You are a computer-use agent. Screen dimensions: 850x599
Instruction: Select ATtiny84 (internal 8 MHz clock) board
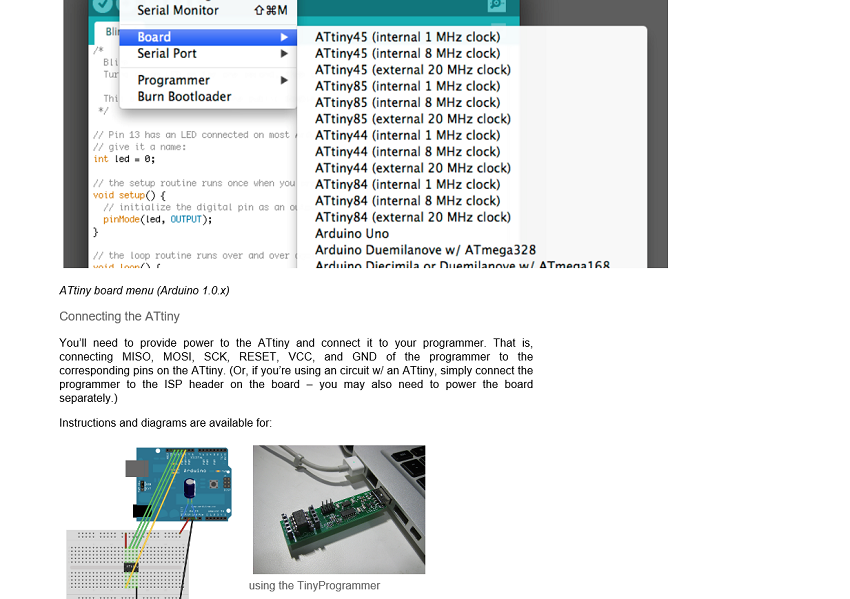click(x=407, y=201)
